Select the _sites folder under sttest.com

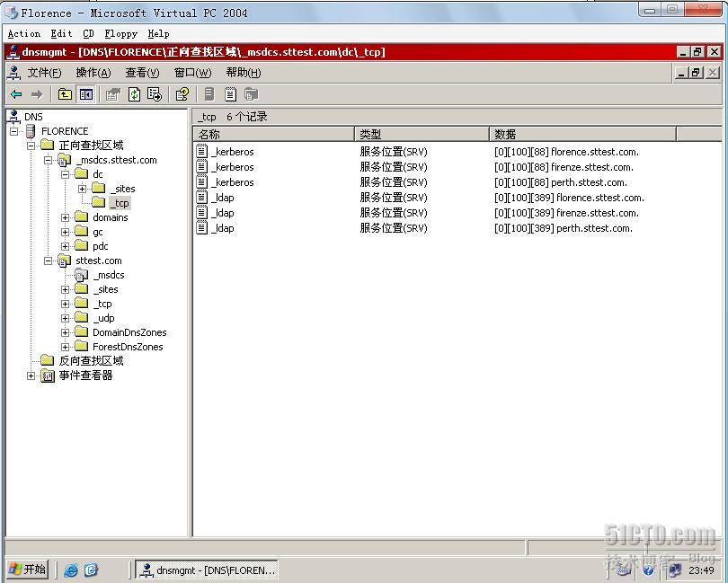point(105,289)
